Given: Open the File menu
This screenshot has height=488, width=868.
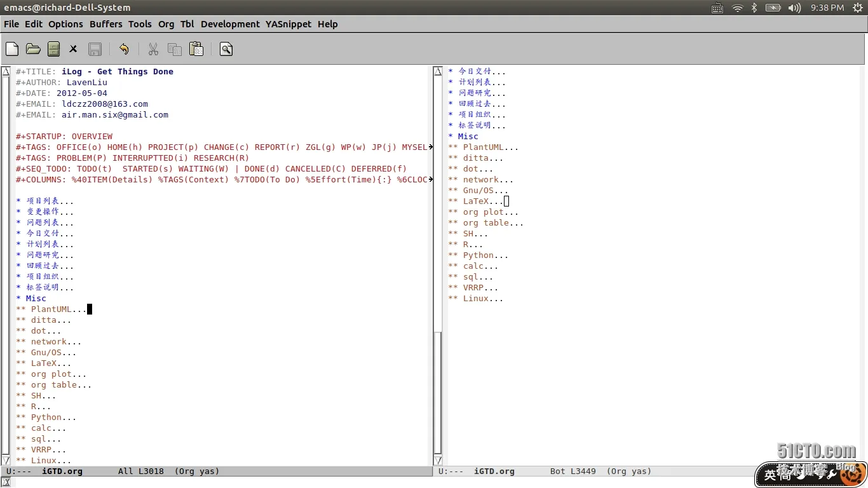Looking at the screenshot, I should pyautogui.click(x=11, y=24).
